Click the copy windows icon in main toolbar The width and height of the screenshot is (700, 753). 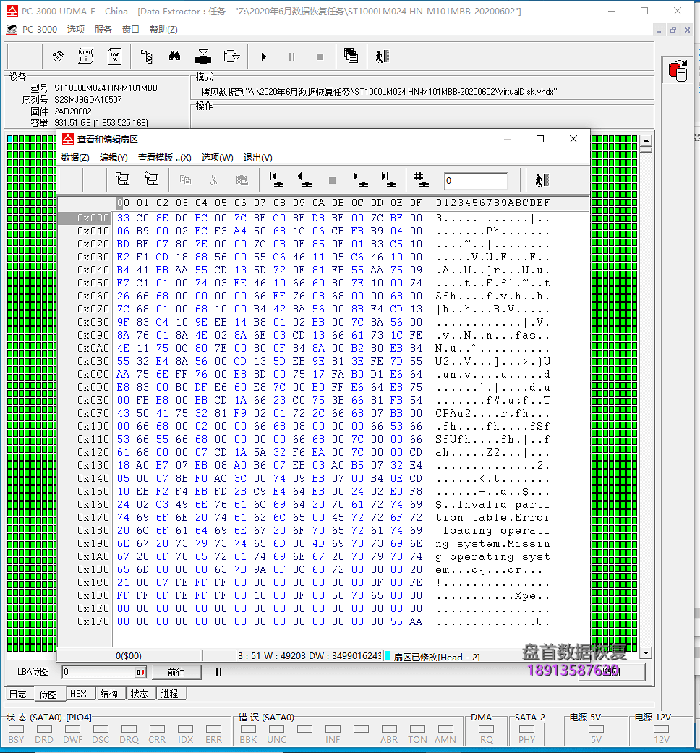pyautogui.click(x=351, y=56)
